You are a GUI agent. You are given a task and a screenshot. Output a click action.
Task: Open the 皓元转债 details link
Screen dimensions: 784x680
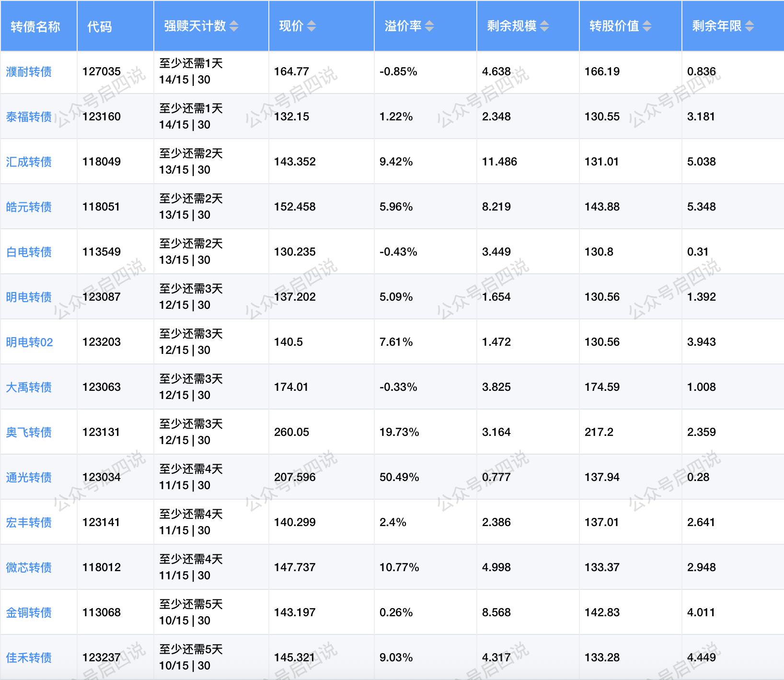(29, 207)
